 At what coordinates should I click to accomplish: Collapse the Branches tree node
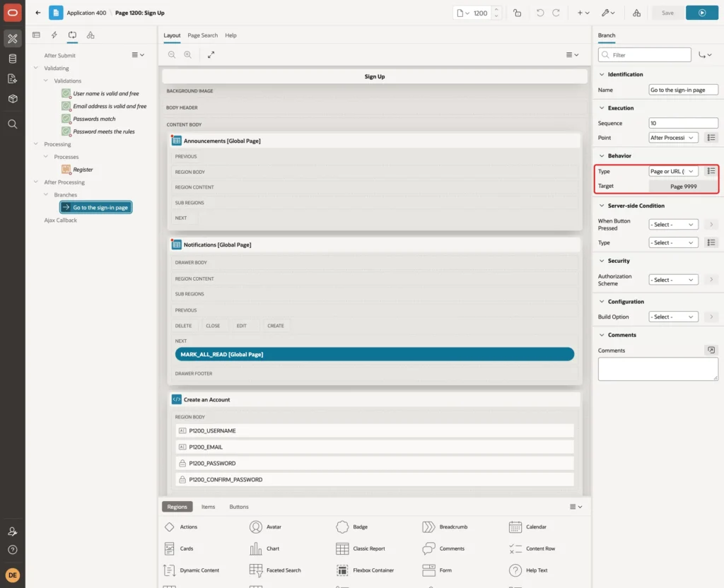tap(46, 195)
